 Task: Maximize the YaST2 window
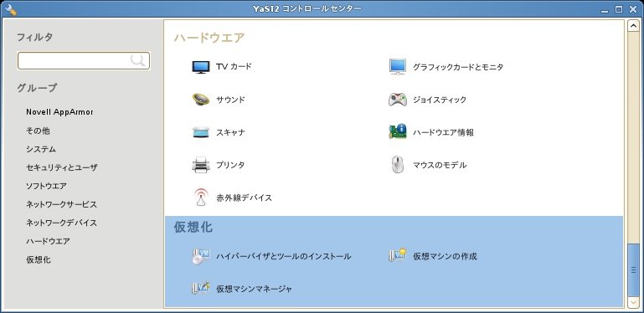point(619,9)
